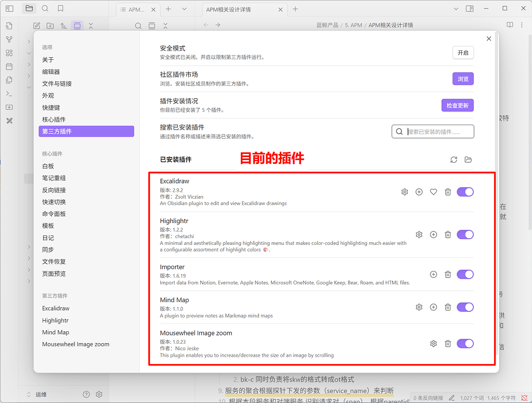Open vault help question icon
This screenshot has width=532, height=403.
[86, 394]
